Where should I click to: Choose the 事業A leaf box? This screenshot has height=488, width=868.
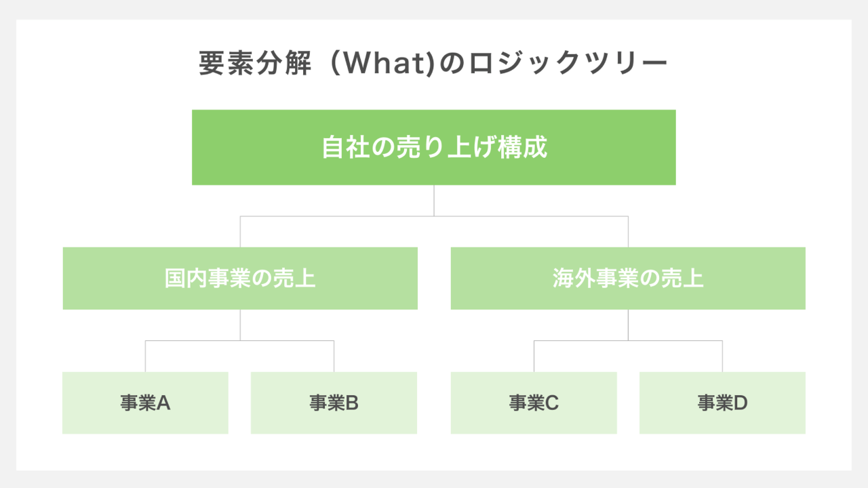coord(145,403)
